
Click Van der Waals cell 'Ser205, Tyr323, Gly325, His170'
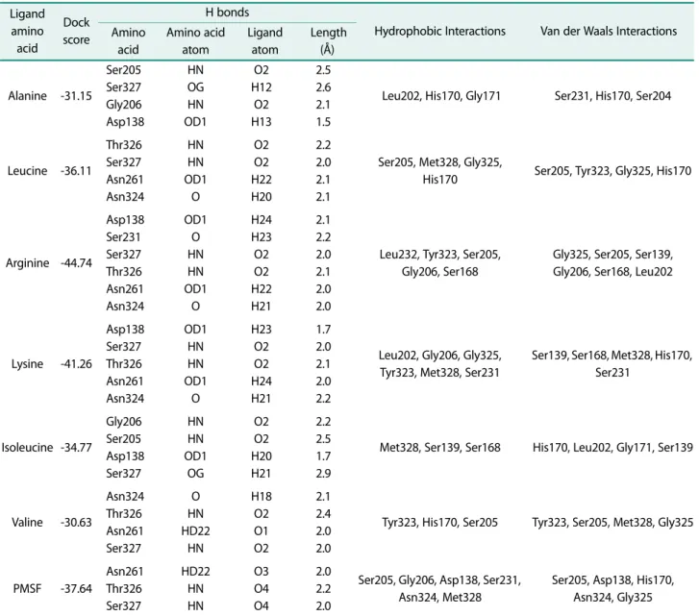tap(612, 171)
